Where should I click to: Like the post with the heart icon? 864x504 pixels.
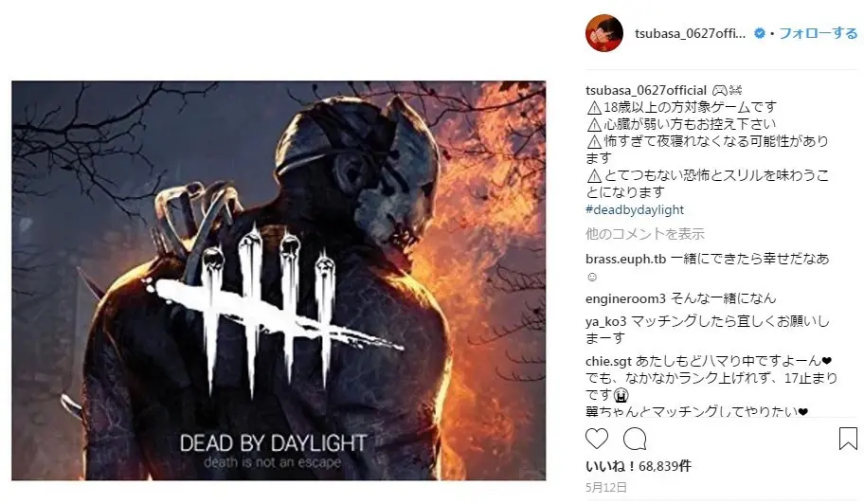point(597,439)
